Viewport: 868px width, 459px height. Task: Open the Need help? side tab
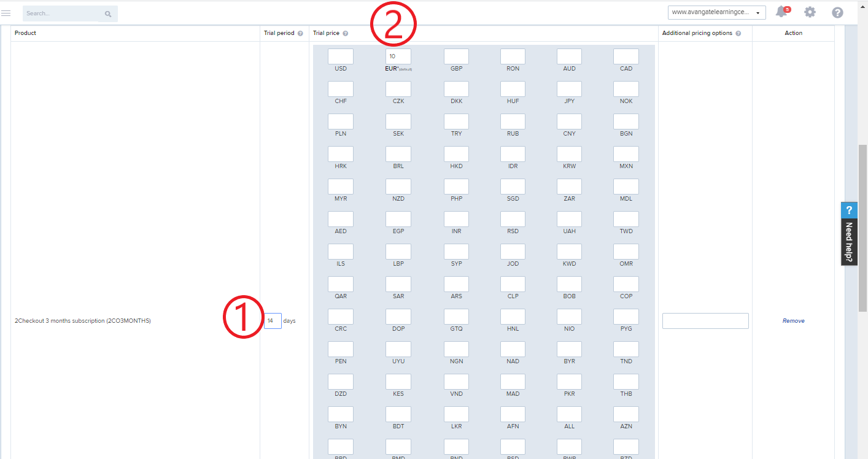[x=849, y=234]
